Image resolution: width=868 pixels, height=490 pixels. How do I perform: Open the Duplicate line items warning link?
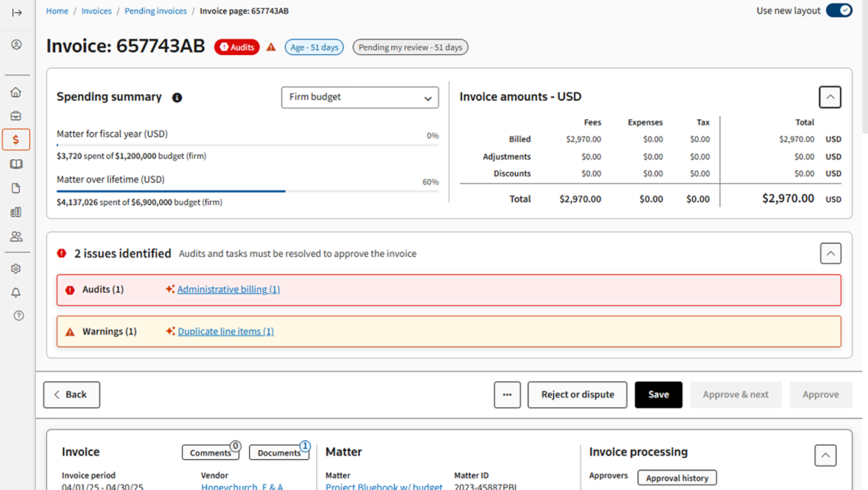click(226, 331)
